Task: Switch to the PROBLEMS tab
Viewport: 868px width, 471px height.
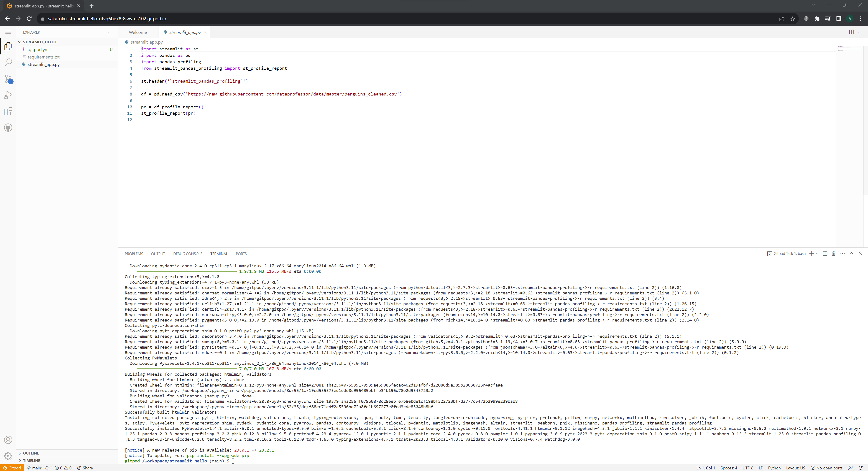Action: (134, 254)
